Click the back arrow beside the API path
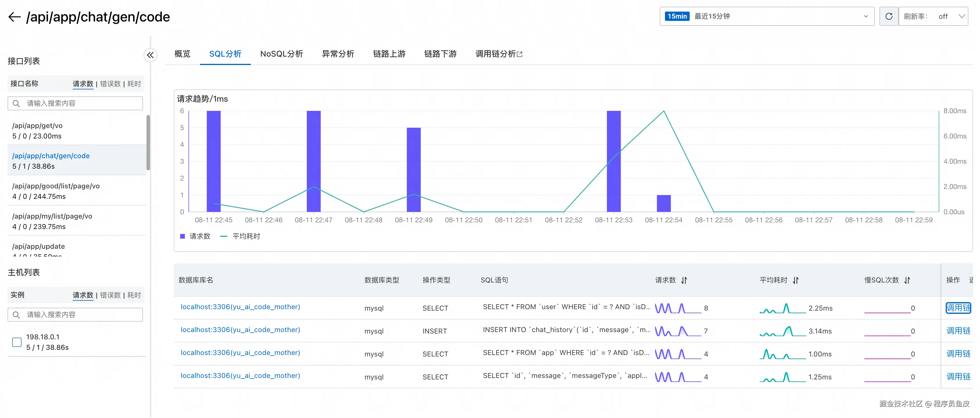 coord(15,17)
